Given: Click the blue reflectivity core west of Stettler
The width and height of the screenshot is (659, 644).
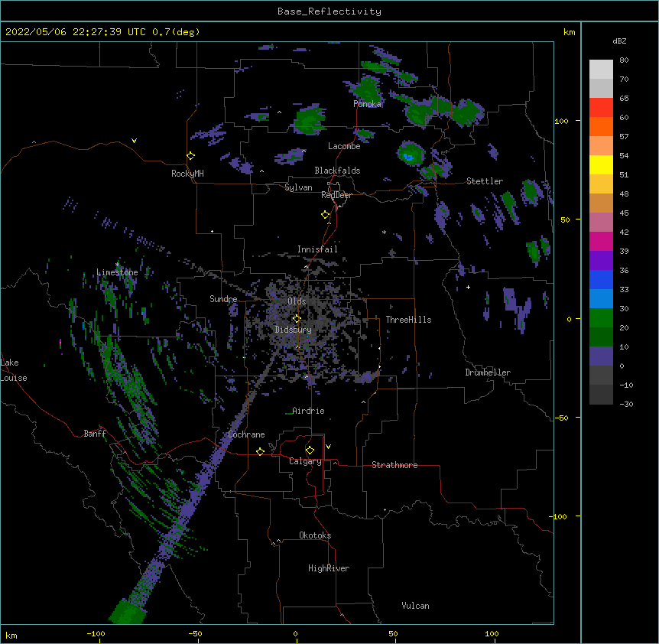Looking at the screenshot, I should point(408,158).
